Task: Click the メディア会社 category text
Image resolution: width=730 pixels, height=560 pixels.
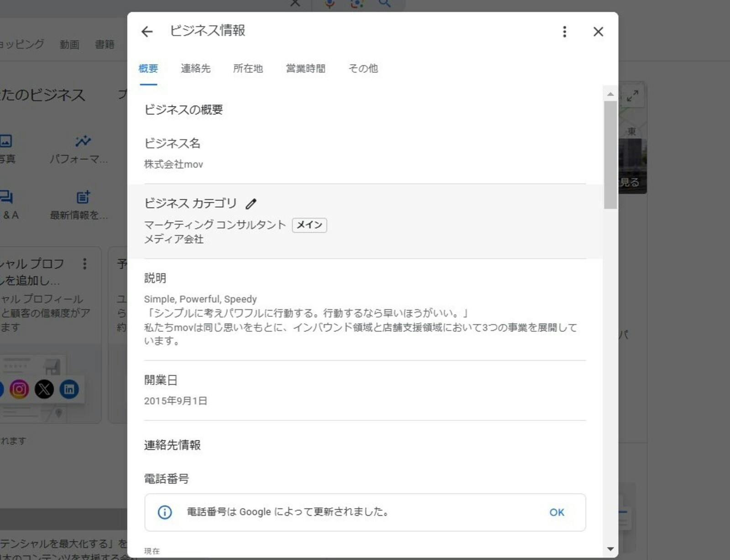Action: [x=174, y=239]
